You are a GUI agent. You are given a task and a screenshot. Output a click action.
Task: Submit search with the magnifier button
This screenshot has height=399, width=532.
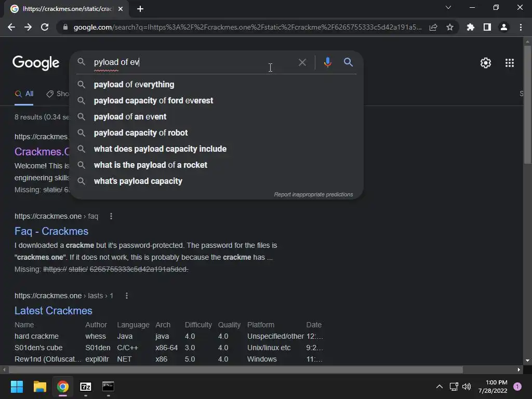pos(348,62)
